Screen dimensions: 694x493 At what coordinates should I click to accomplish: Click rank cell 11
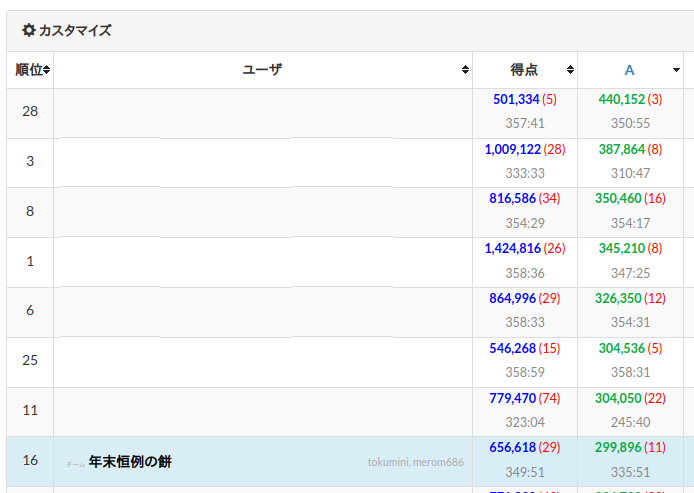tap(30, 410)
